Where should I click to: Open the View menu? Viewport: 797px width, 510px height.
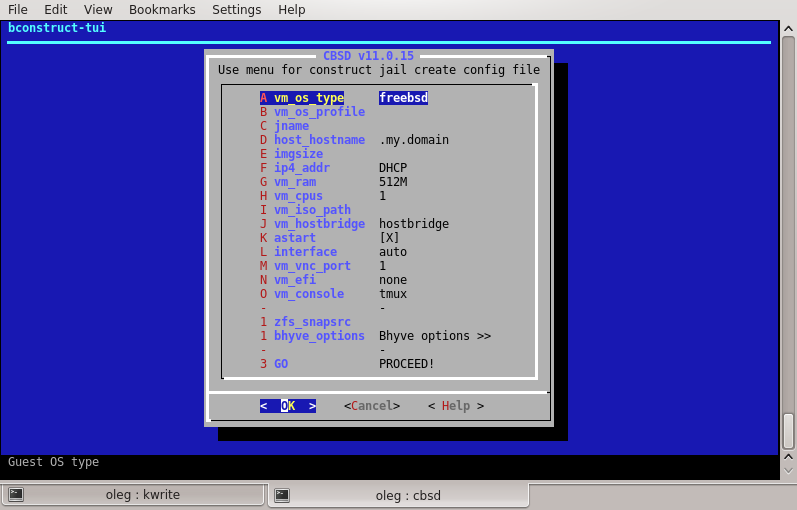coord(98,10)
